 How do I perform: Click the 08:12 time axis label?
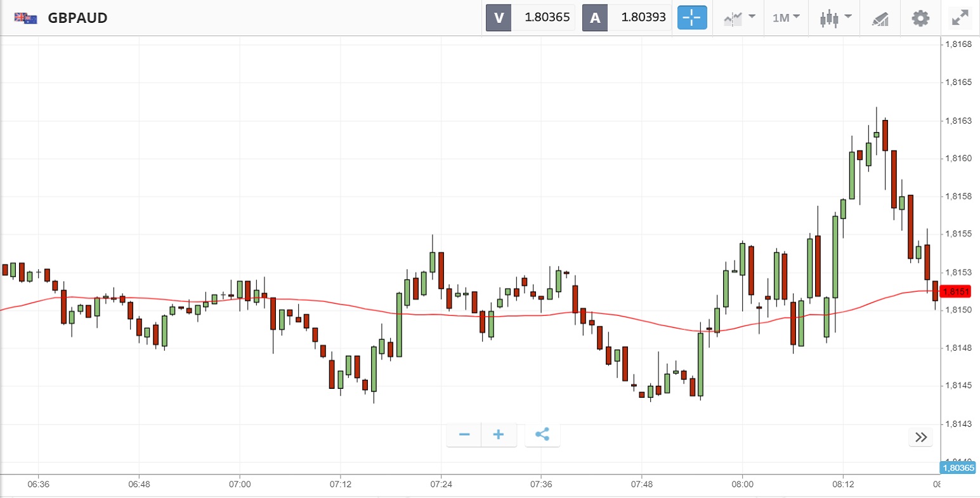pos(843,484)
